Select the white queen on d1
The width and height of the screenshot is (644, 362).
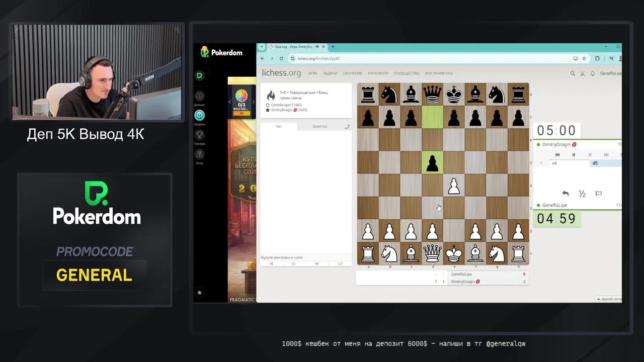click(432, 253)
